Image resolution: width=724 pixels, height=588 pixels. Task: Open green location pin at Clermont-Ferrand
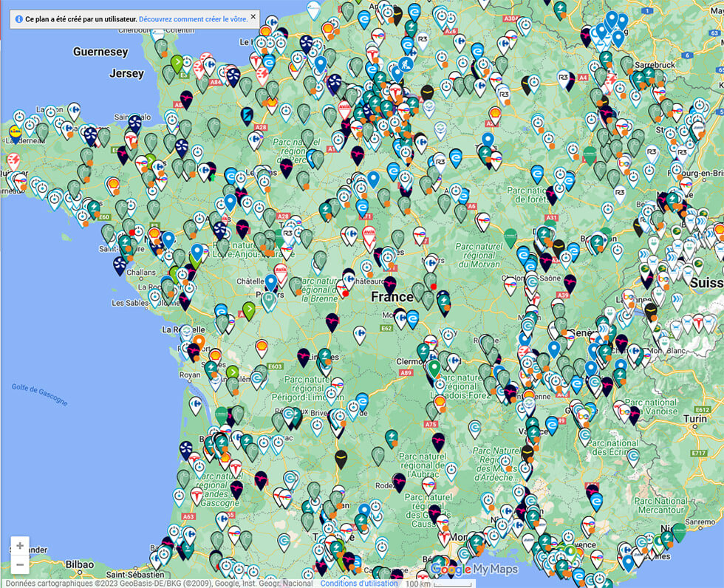pyautogui.click(x=434, y=367)
